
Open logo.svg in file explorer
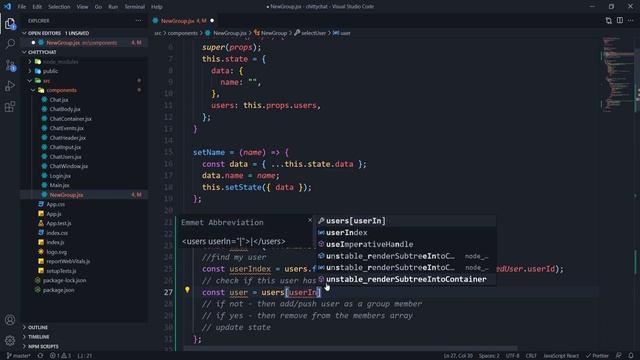pyautogui.click(x=56, y=252)
